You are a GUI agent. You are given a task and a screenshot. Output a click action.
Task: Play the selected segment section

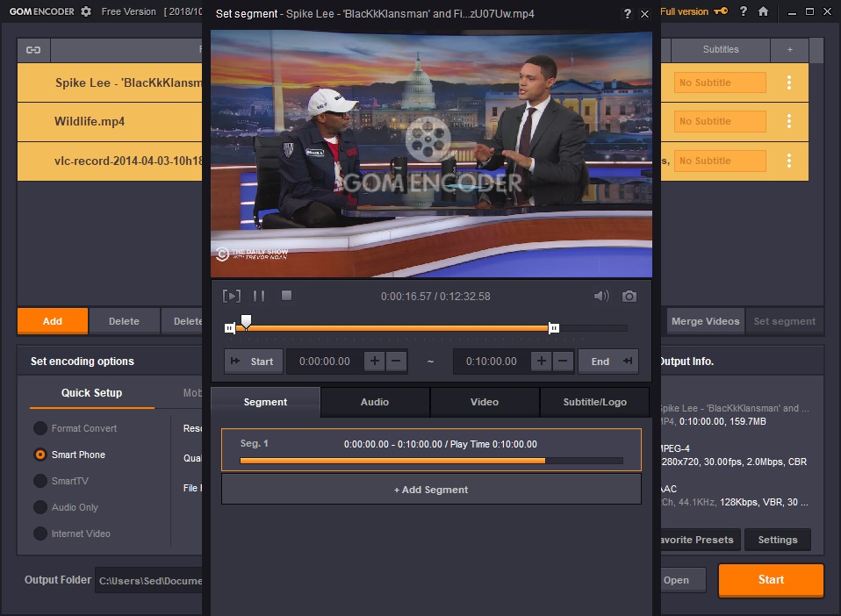[x=231, y=296]
